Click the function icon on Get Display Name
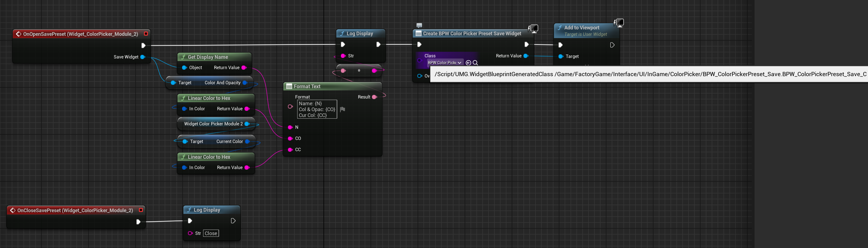868x248 pixels. pyautogui.click(x=183, y=57)
